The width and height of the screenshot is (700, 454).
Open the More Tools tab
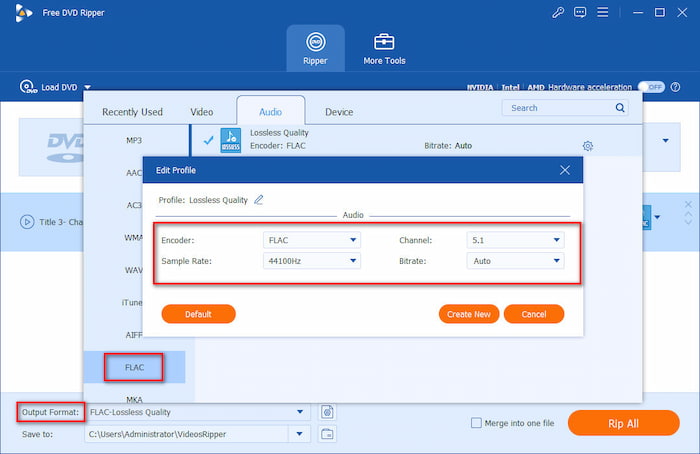coord(384,48)
